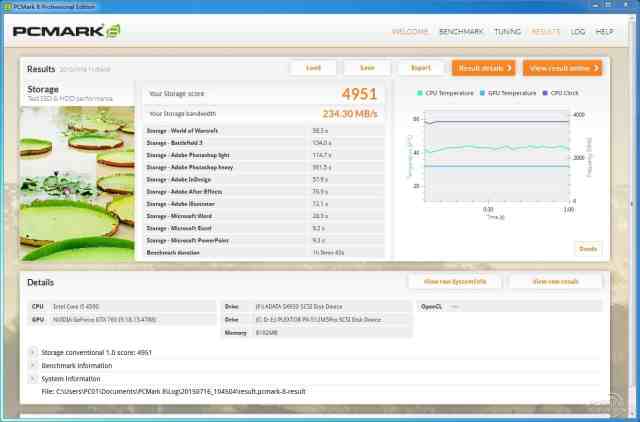Select the Benchmark duration row
The image size is (640, 422).
(x=264, y=253)
